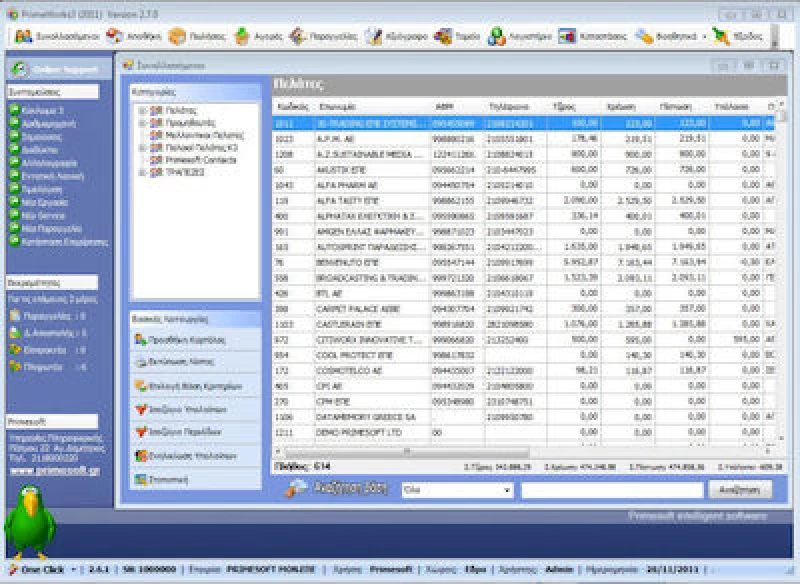Click the Στατιστικά button label
Image resolution: width=800 pixels, height=584 pixels.
coord(168,479)
